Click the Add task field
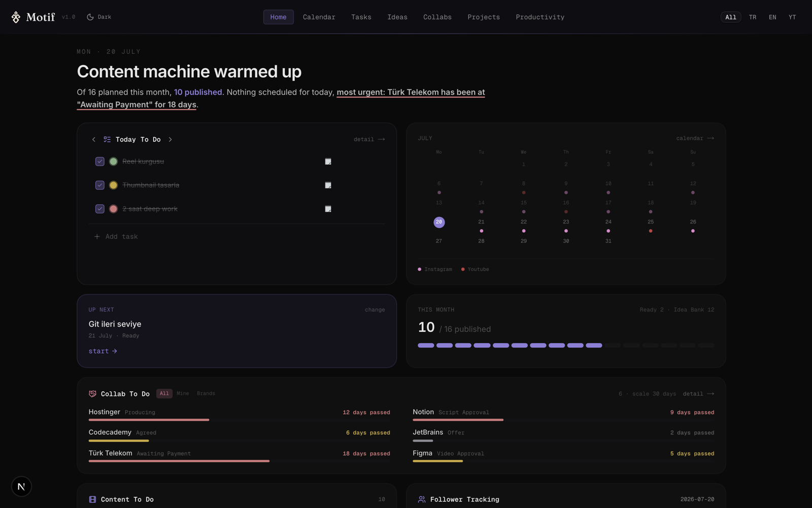Image resolution: width=812 pixels, height=508 pixels. (x=237, y=237)
